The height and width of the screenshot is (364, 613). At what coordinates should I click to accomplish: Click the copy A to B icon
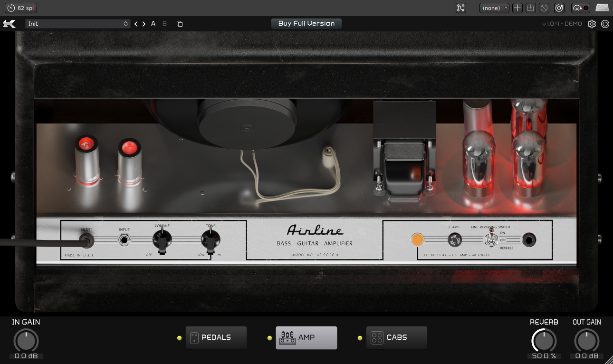(x=179, y=24)
